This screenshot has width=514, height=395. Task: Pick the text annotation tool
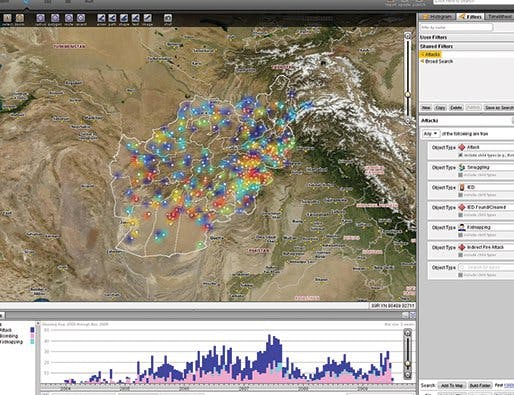pyautogui.click(x=135, y=18)
